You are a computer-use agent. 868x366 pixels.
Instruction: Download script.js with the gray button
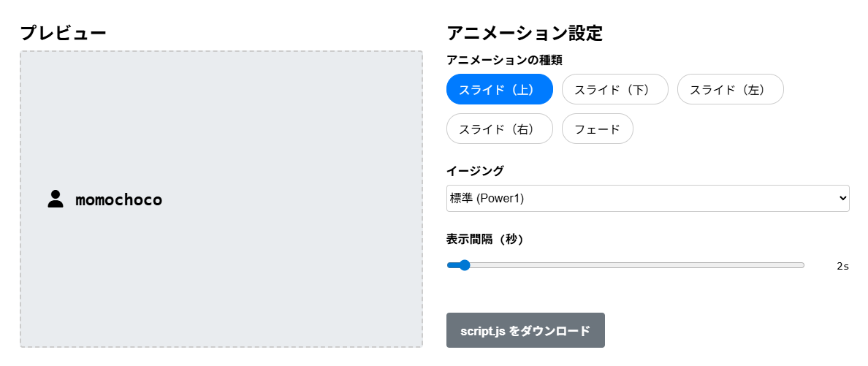[x=525, y=331]
